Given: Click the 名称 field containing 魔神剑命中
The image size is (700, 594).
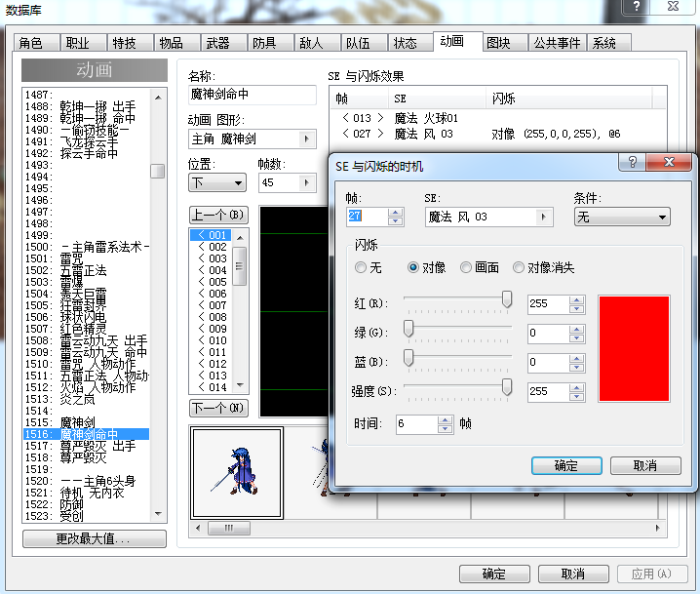Looking at the screenshot, I should pyautogui.click(x=253, y=95).
